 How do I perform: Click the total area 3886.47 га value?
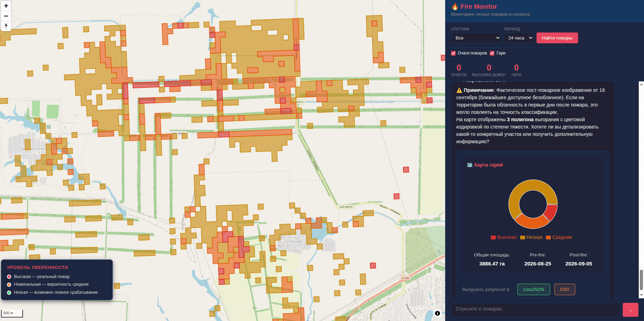[x=492, y=264]
